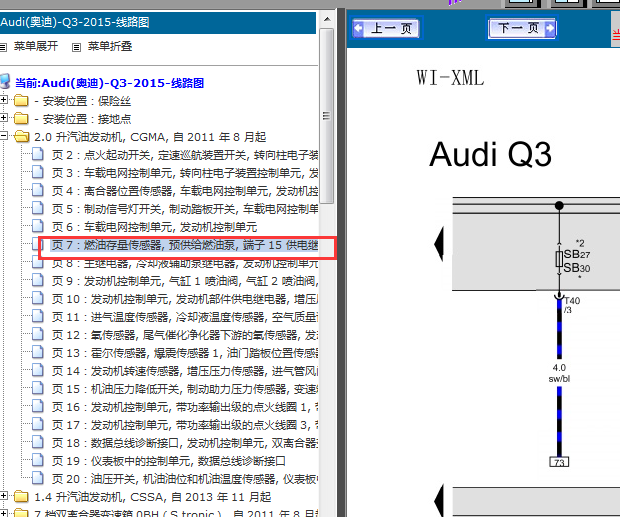Open 页 2：点火起动开关 page
The height and width of the screenshot is (517, 620).
point(185,155)
